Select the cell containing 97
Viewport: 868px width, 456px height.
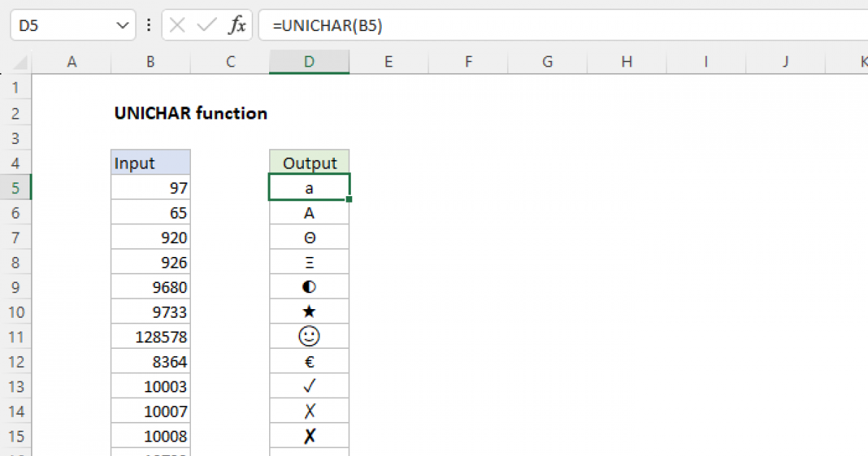150,187
